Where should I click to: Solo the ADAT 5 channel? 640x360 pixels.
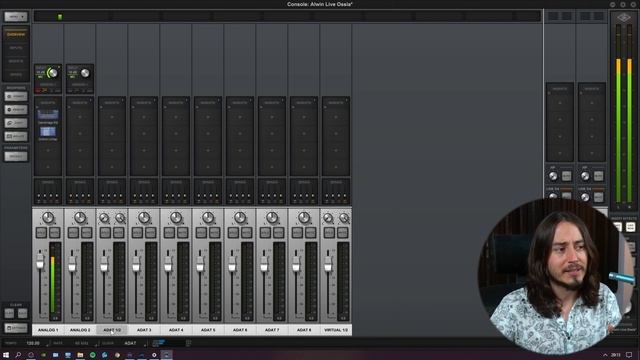[x=201, y=232]
